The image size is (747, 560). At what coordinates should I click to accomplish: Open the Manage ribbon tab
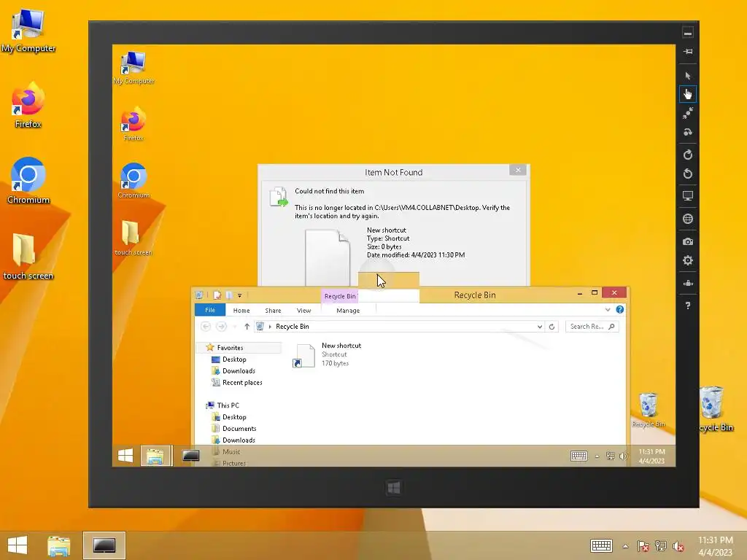point(348,311)
